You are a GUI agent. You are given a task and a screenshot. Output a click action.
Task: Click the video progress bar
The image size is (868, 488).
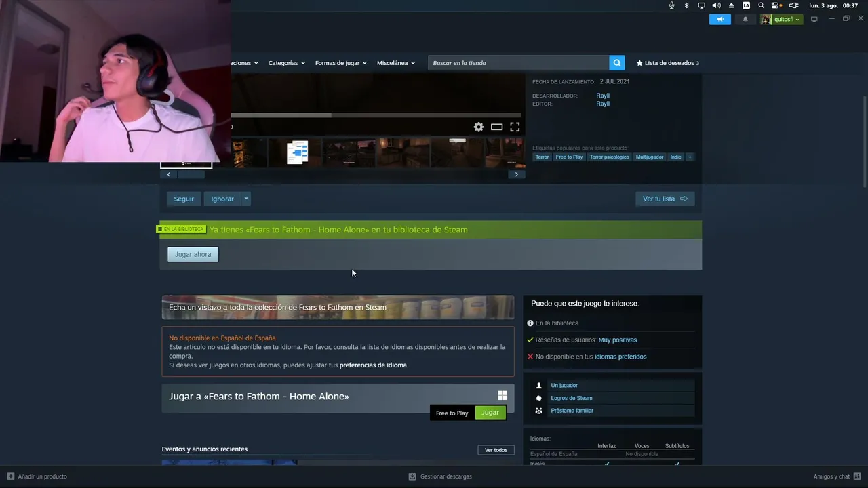click(376, 115)
